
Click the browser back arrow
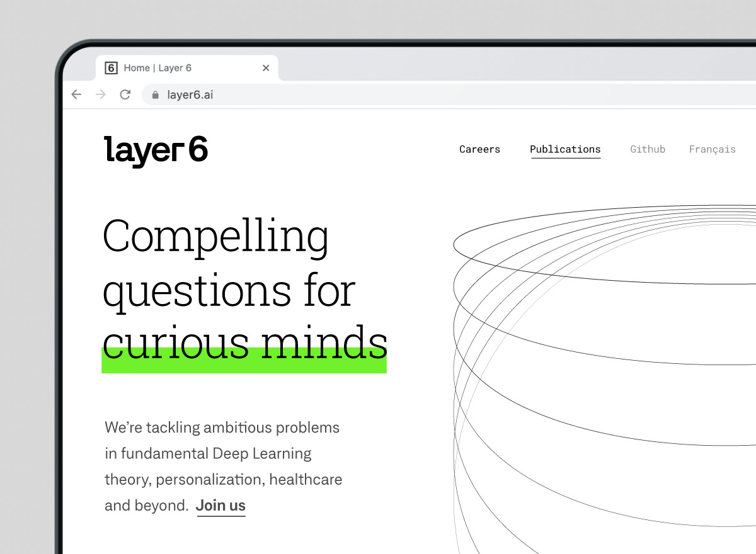pyautogui.click(x=76, y=94)
